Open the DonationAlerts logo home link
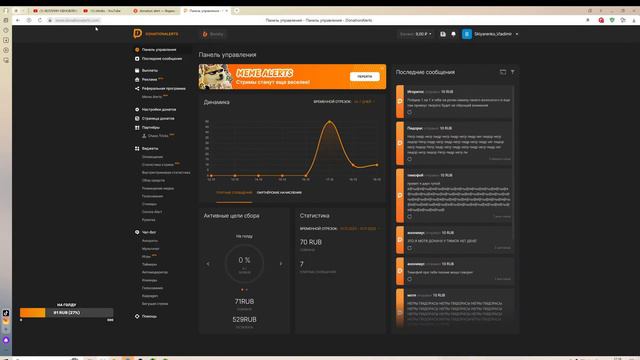 (156, 34)
